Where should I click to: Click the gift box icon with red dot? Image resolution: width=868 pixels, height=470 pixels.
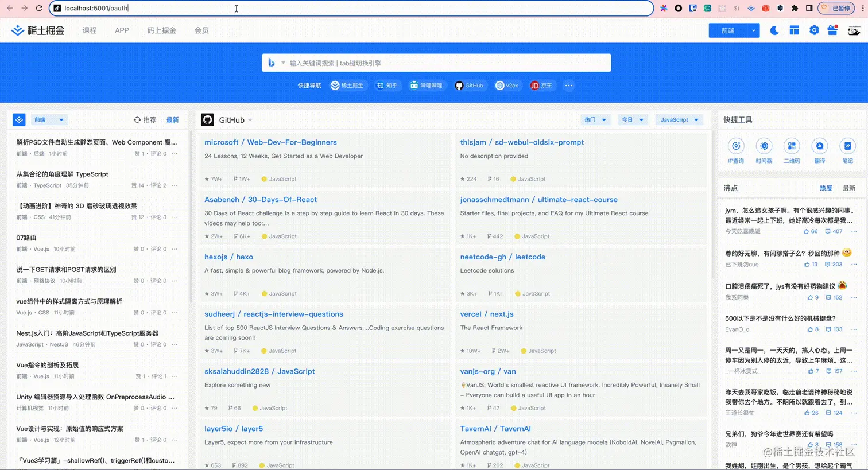coord(833,30)
